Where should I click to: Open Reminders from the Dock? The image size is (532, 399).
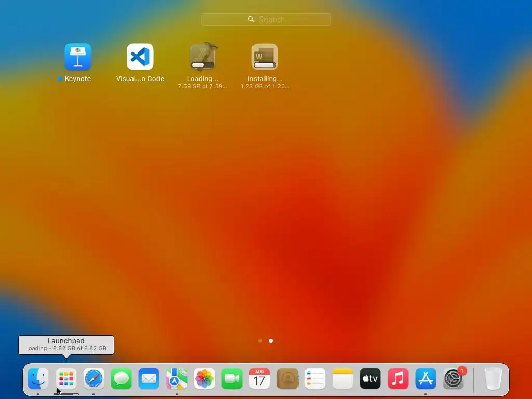click(315, 379)
